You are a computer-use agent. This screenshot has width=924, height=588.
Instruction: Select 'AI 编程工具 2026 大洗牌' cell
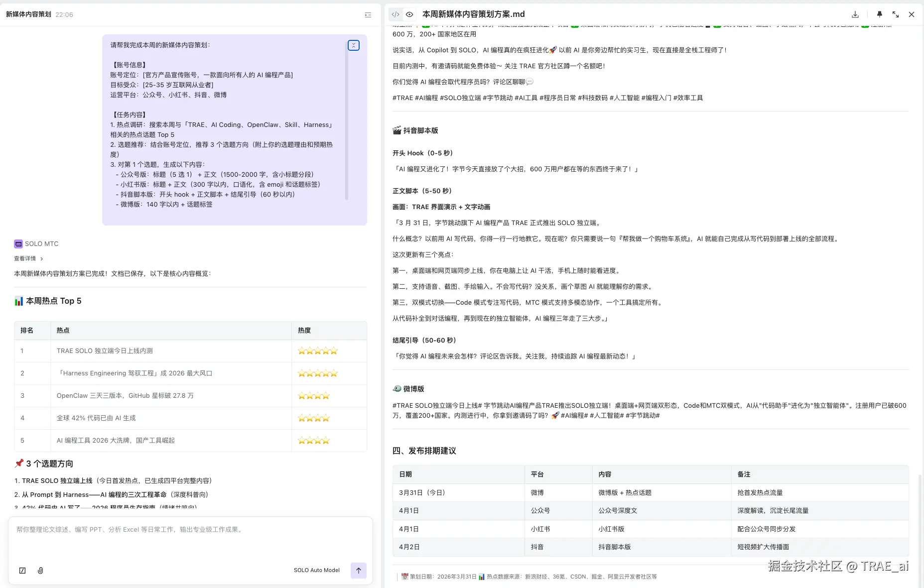[171, 441]
